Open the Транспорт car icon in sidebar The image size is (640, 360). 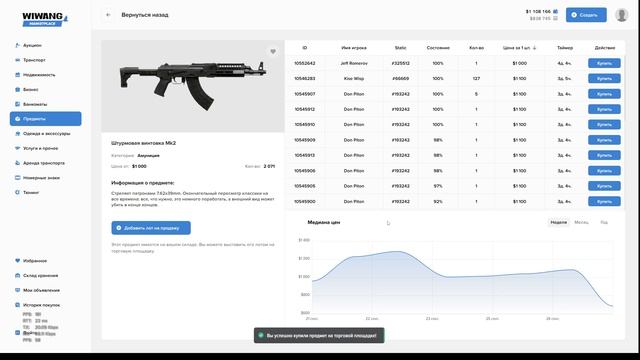17,60
